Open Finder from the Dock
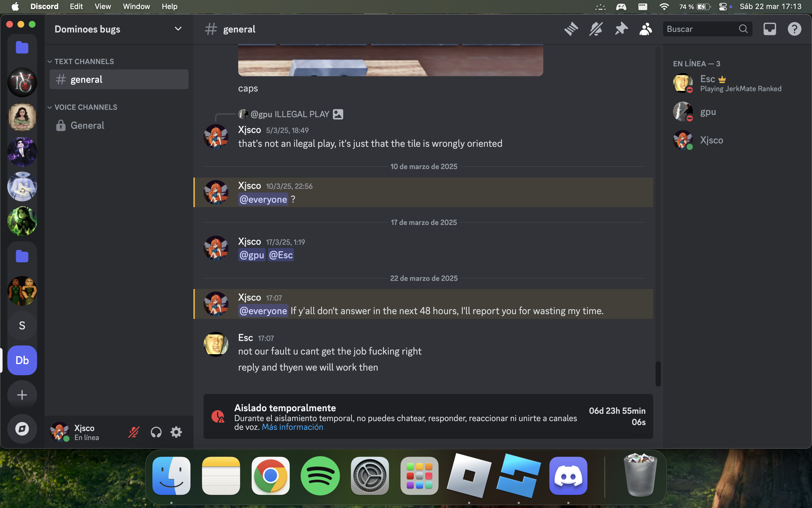The height and width of the screenshot is (508, 812). 171,476
